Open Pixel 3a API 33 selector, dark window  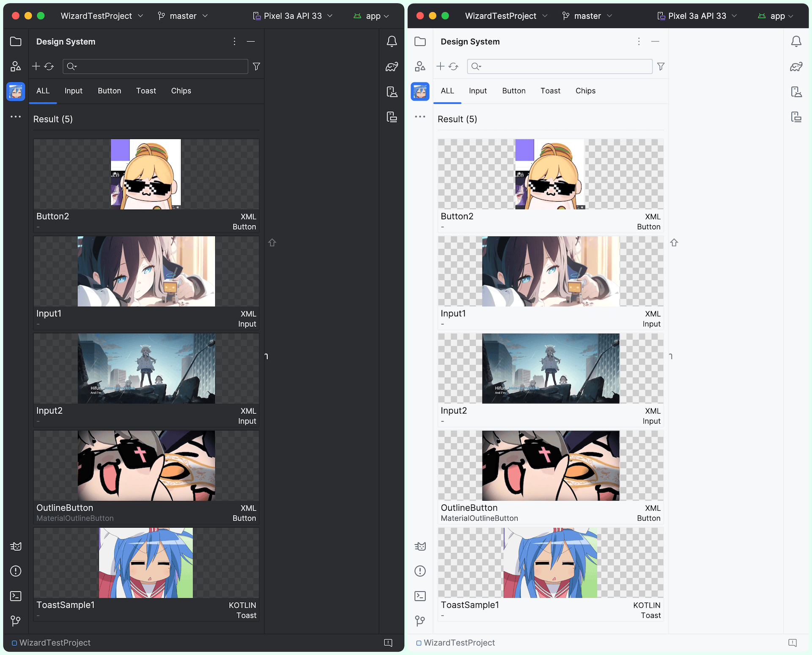(x=293, y=16)
